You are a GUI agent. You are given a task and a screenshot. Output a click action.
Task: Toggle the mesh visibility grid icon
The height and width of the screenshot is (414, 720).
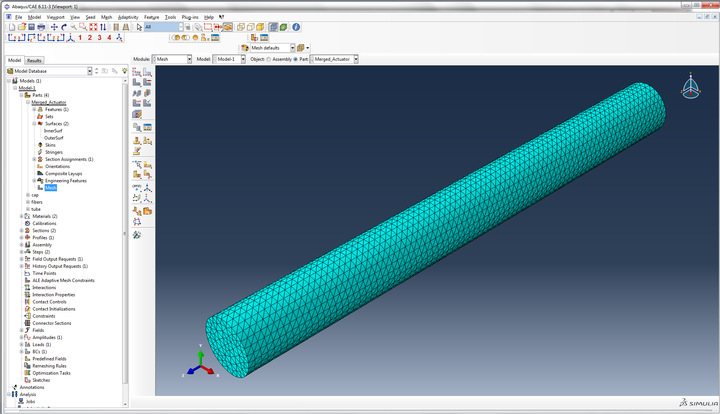click(273, 28)
